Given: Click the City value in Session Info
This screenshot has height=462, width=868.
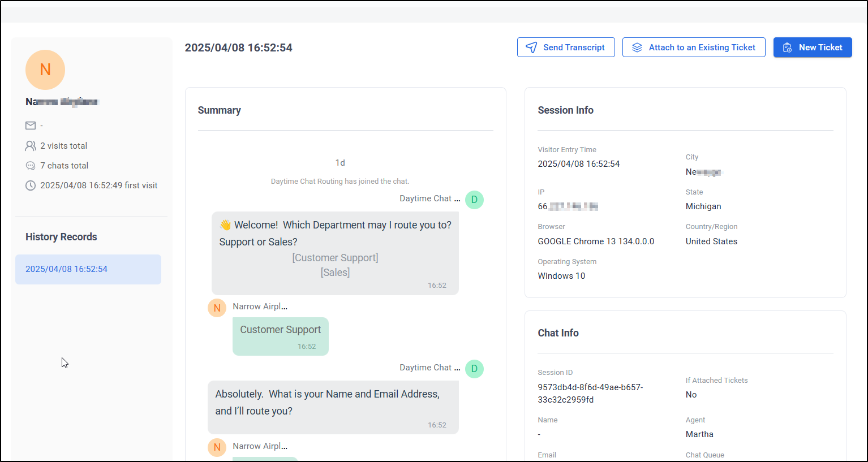Looking at the screenshot, I should [704, 172].
